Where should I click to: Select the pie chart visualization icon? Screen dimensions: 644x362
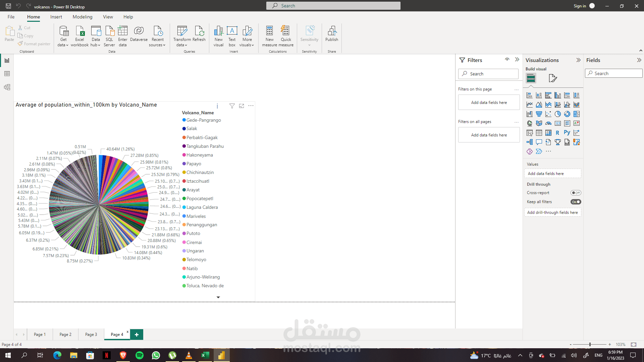pos(557,114)
